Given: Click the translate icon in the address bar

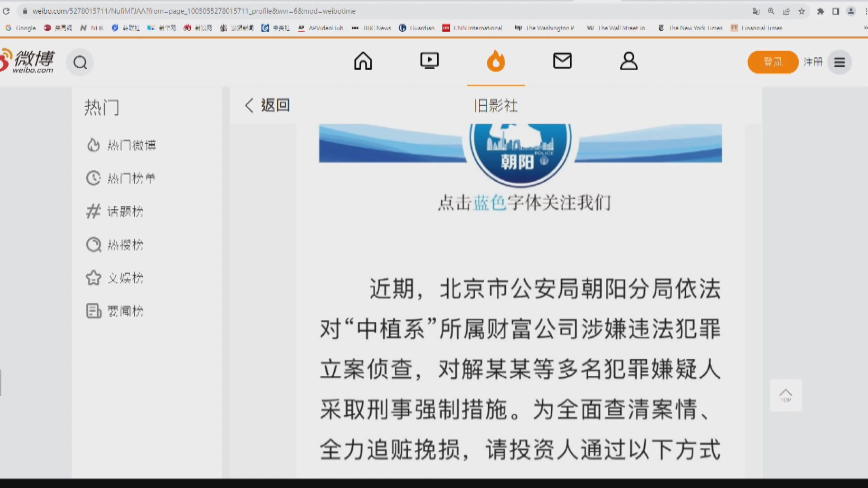Looking at the screenshot, I should click(755, 11).
